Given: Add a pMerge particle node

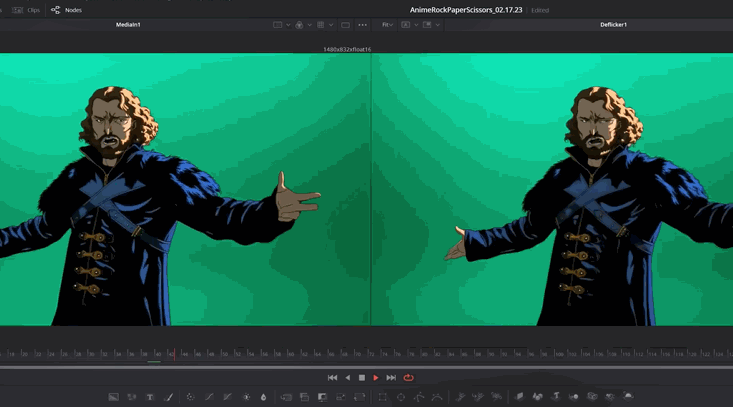Looking at the screenshot, I should (478, 397).
